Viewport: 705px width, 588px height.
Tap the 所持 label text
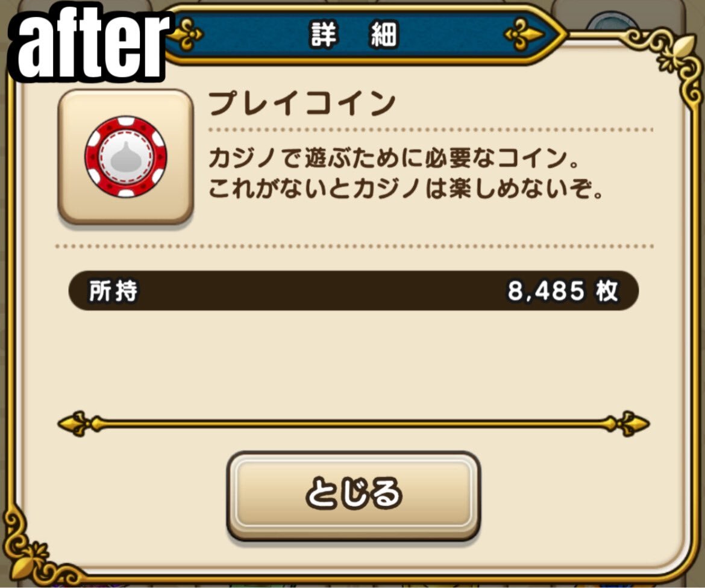pyautogui.click(x=113, y=291)
